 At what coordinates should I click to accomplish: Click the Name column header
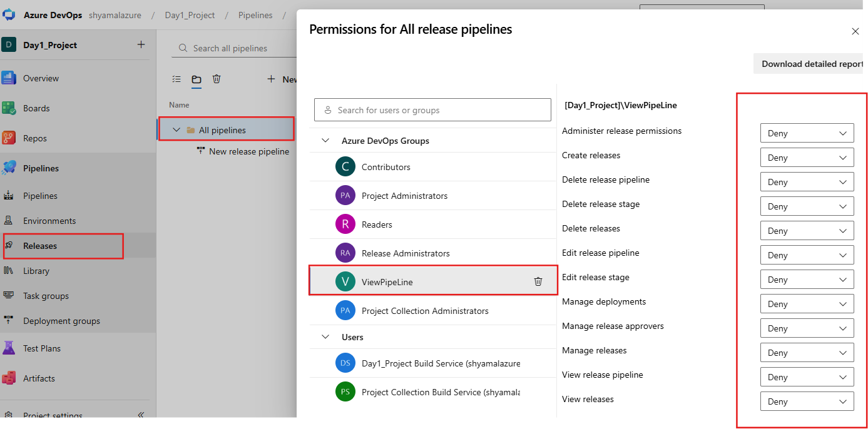[179, 105]
